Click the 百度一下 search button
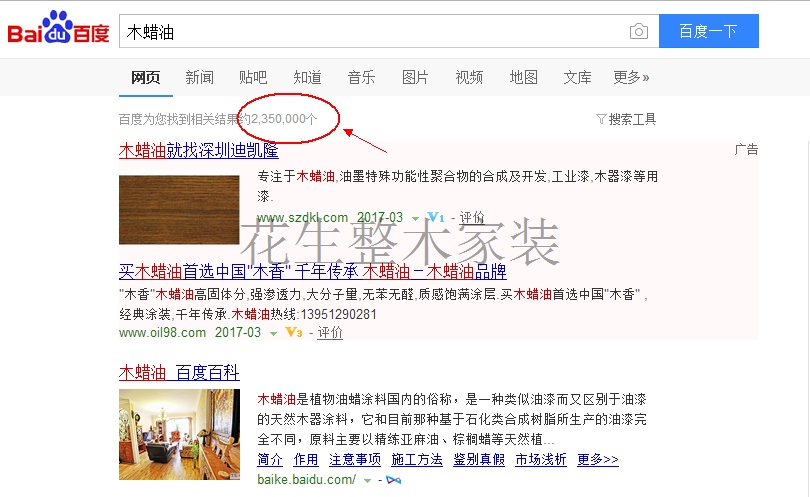This screenshot has height=497, width=810. (709, 31)
